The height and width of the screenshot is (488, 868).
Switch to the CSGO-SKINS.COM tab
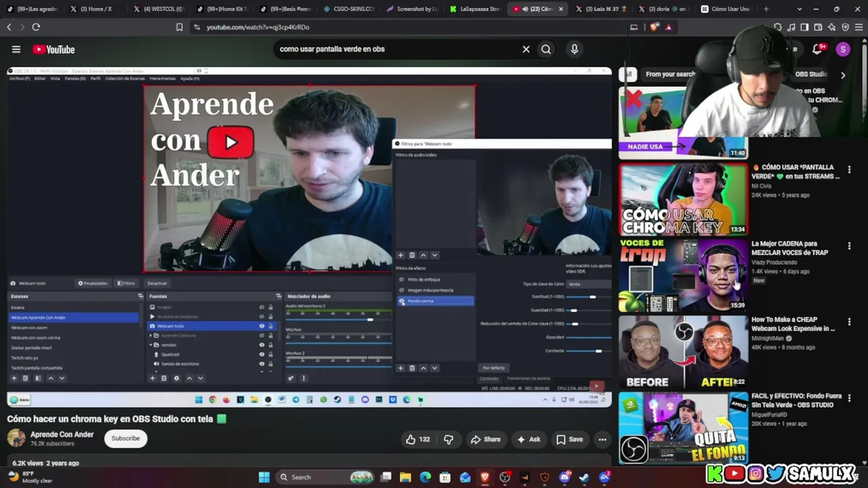pyautogui.click(x=349, y=9)
